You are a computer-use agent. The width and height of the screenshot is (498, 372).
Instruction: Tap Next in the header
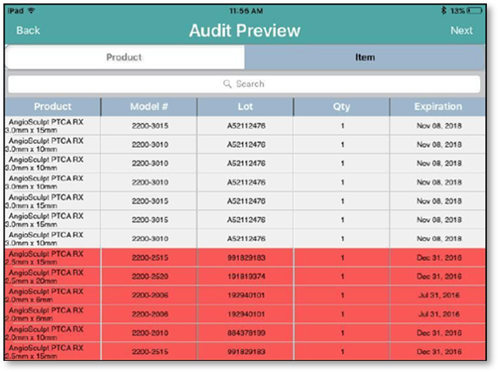tap(461, 30)
